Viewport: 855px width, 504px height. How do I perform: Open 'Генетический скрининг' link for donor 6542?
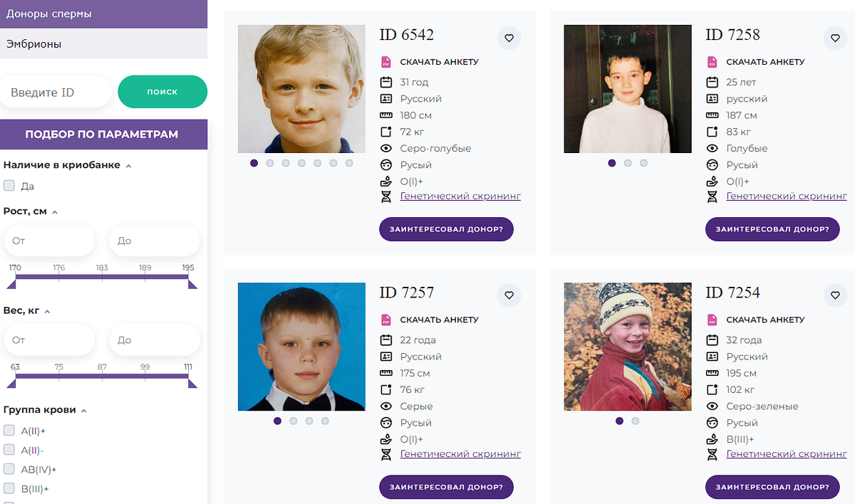pos(460,196)
